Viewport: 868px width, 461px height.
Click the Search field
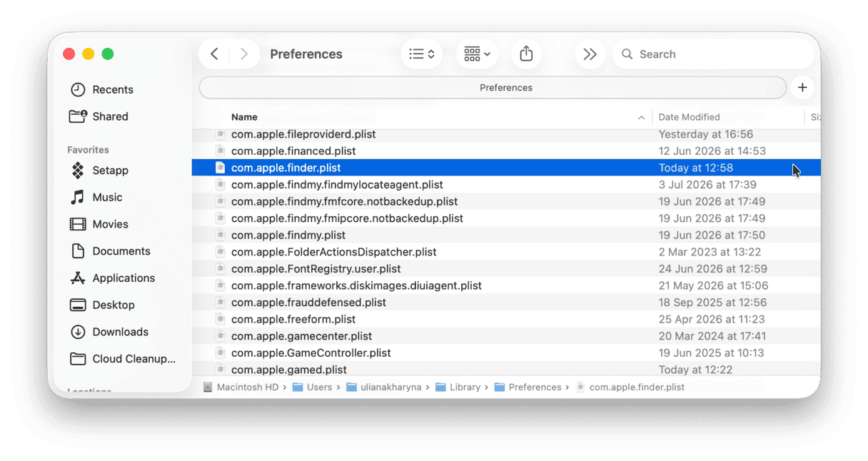point(712,54)
